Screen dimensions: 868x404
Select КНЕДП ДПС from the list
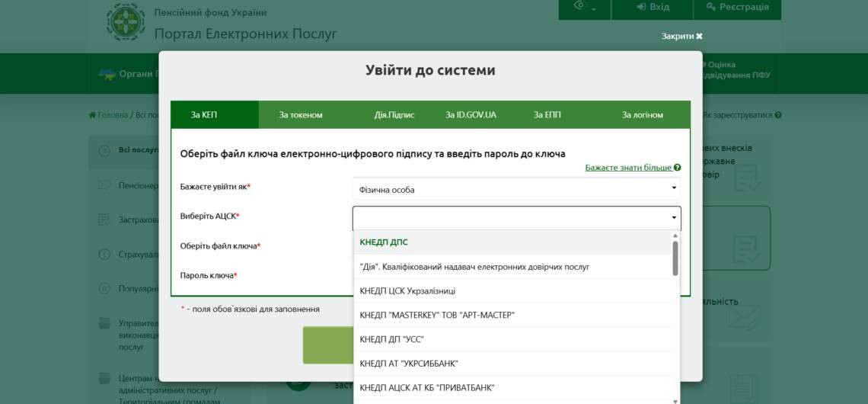click(512, 242)
